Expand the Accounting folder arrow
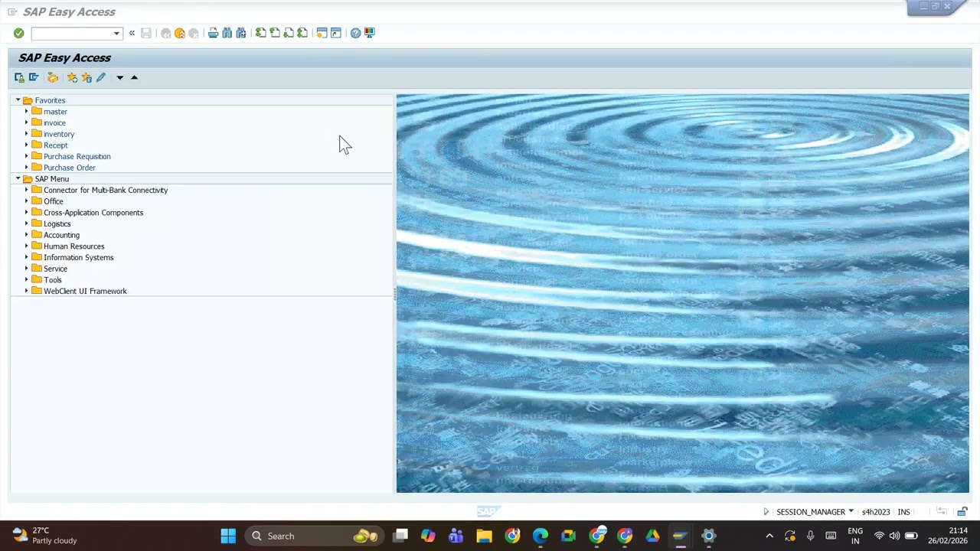This screenshot has width=980, height=551. tap(26, 235)
